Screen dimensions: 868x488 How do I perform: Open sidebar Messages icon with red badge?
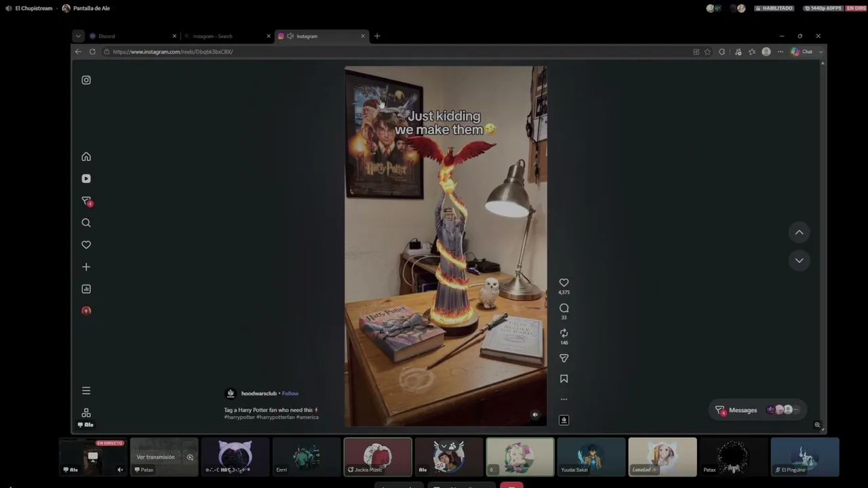click(86, 201)
